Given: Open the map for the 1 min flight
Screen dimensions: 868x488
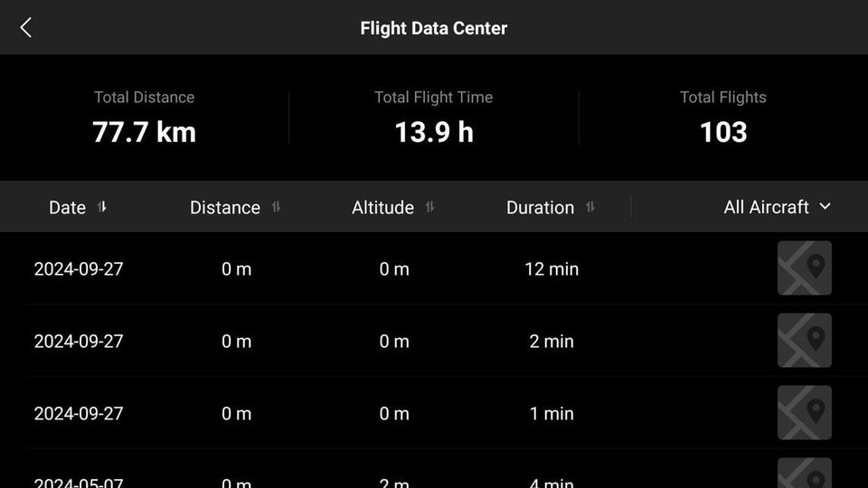Looking at the screenshot, I should (804, 413).
